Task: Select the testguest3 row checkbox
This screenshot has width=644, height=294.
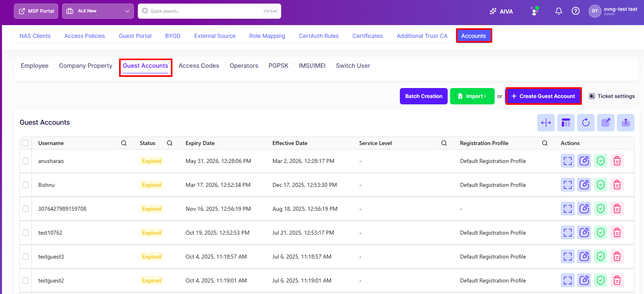Action: click(x=25, y=257)
